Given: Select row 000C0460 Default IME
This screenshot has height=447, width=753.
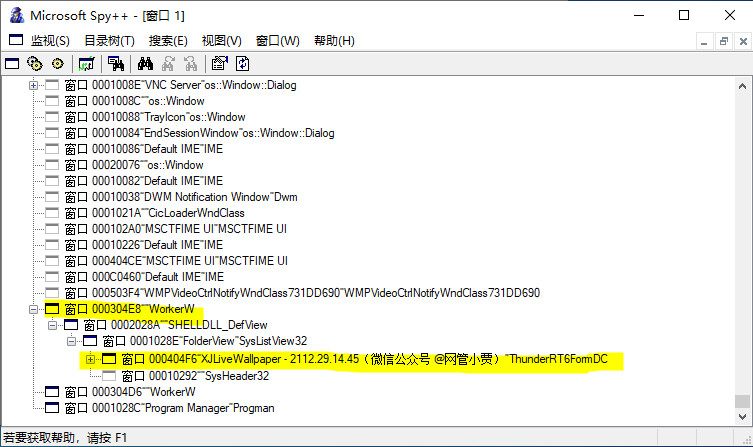Looking at the screenshot, I should pyautogui.click(x=144, y=277).
